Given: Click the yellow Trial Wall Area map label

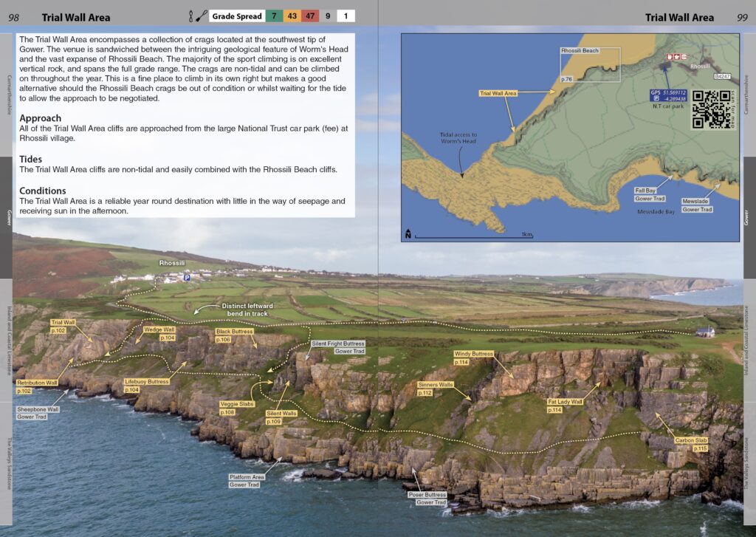Looking at the screenshot, I should [498, 93].
